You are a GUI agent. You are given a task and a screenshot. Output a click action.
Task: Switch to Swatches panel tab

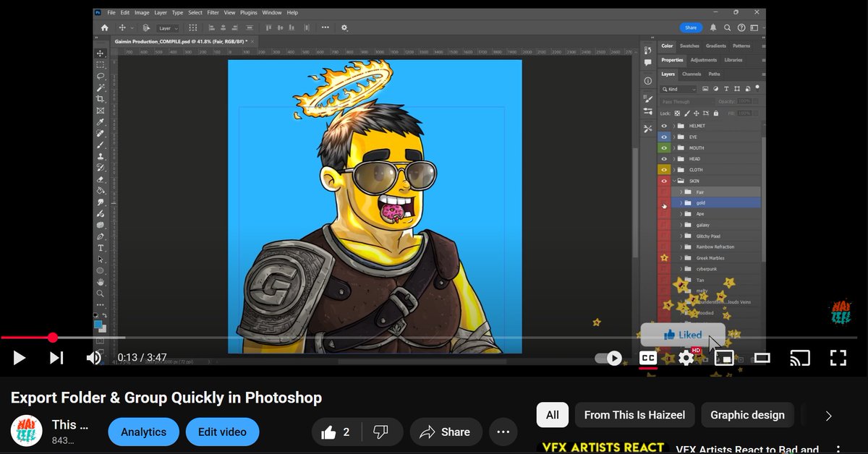pyautogui.click(x=689, y=46)
